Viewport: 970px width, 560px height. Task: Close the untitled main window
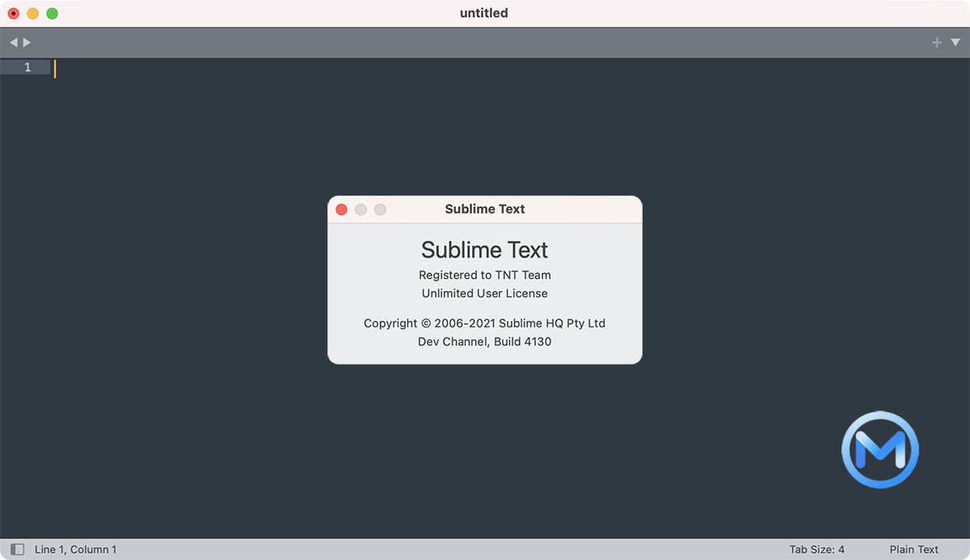(x=14, y=14)
